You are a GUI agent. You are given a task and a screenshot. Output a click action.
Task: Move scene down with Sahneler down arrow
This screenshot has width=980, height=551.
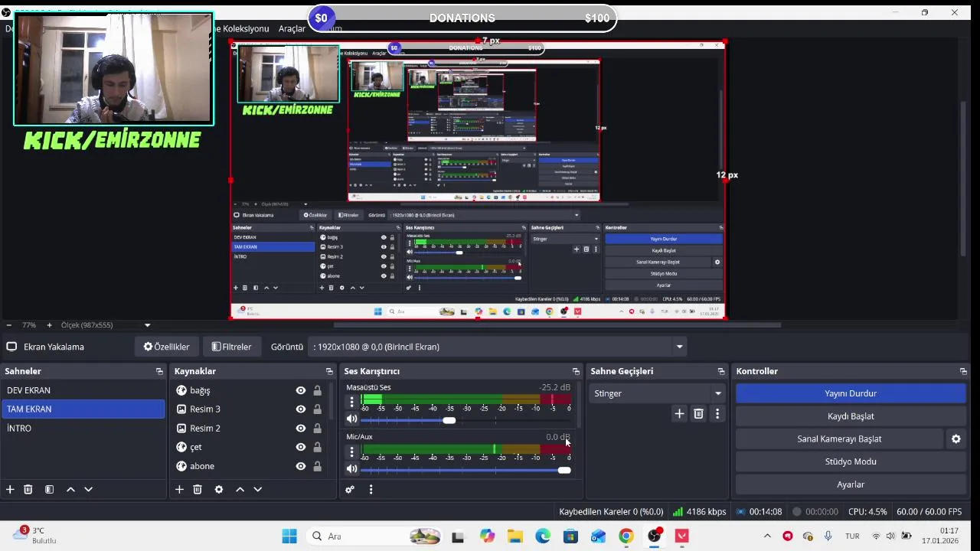88,489
